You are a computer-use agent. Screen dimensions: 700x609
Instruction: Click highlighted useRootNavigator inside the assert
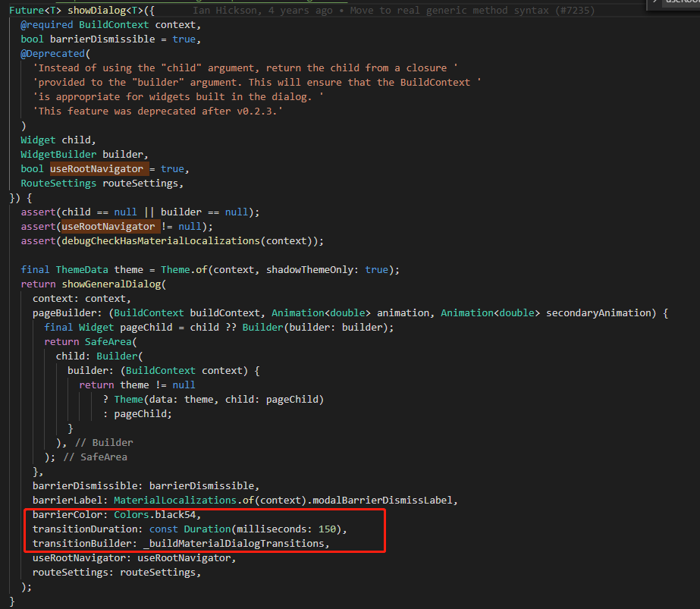[108, 226]
